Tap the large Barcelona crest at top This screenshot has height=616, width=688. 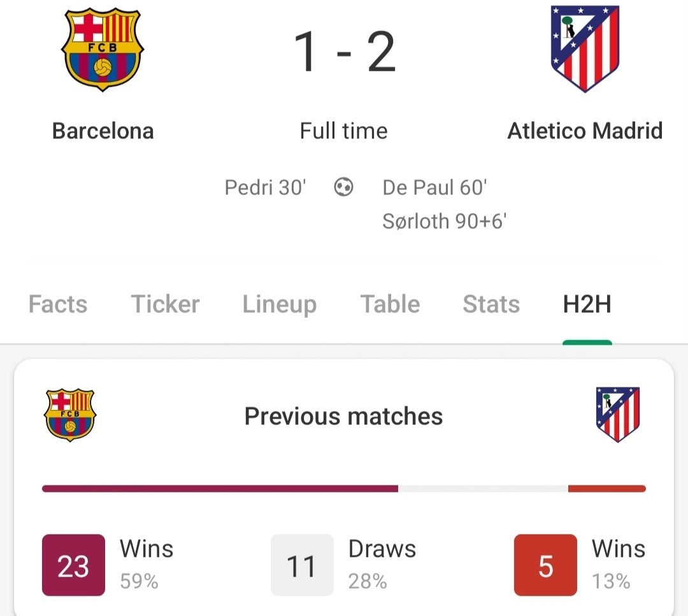[x=103, y=49]
